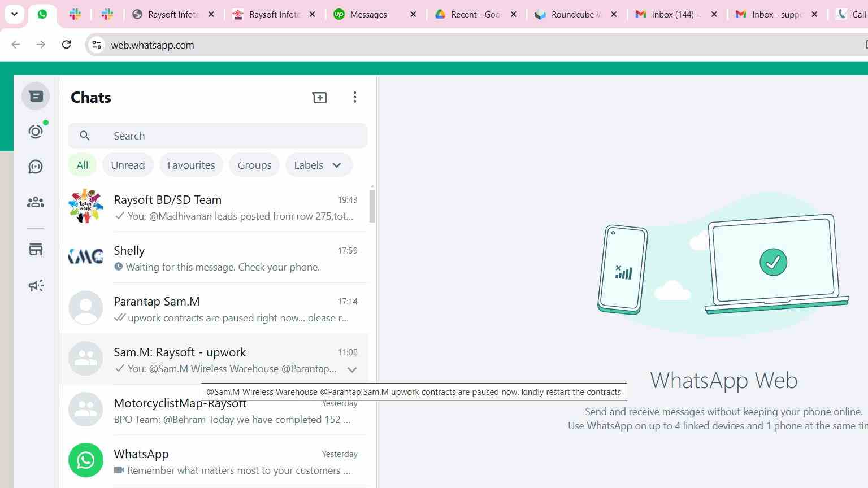Click the 19:43 timestamp on Raysoft BD/SD Team
Image resolution: width=868 pixels, height=488 pixels.
point(348,200)
